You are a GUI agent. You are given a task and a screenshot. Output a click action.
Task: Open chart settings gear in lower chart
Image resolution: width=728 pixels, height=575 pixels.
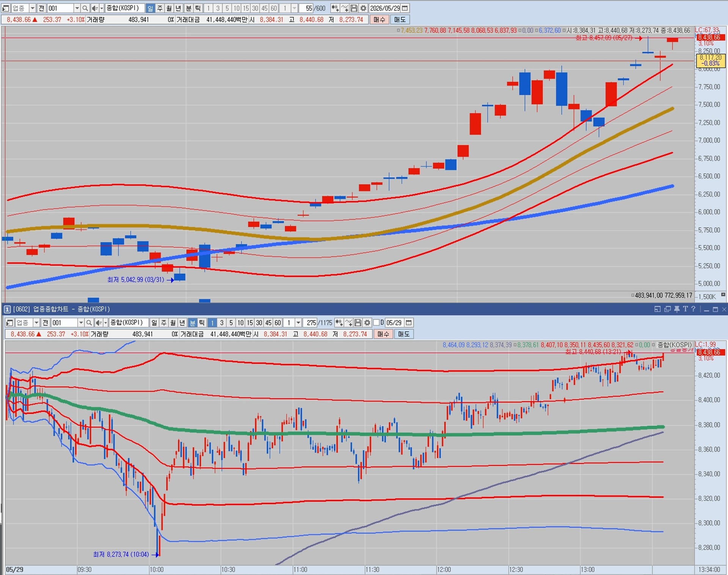click(x=367, y=323)
